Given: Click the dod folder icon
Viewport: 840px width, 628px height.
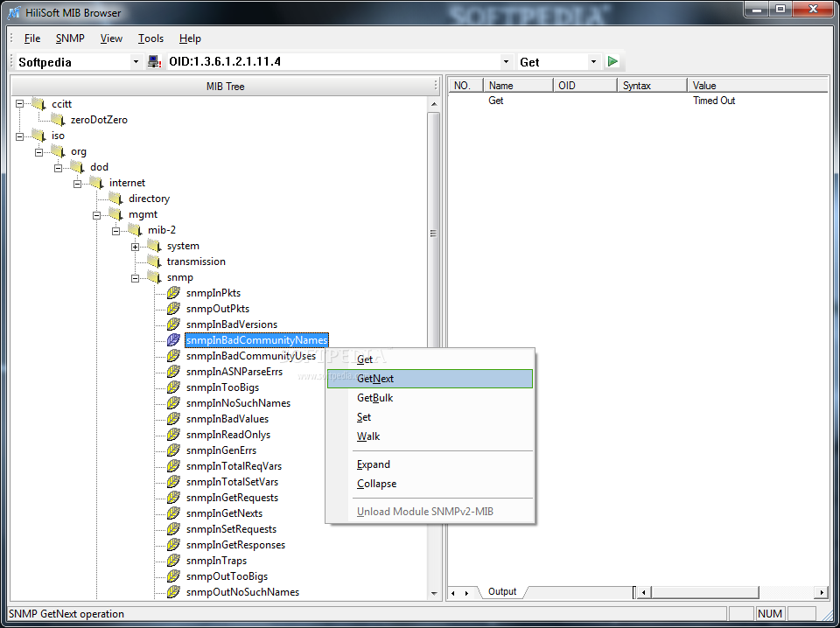Looking at the screenshot, I should click(x=77, y=166).
